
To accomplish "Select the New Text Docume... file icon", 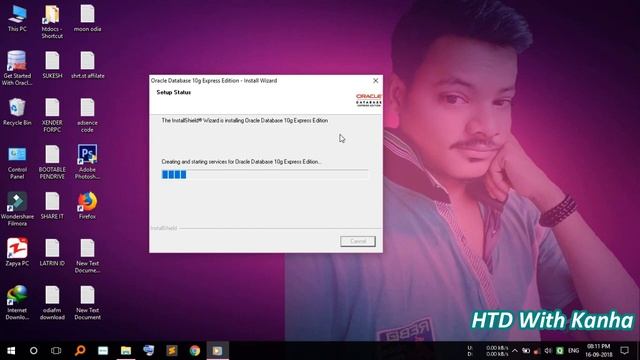I will [x=87, y=256].
